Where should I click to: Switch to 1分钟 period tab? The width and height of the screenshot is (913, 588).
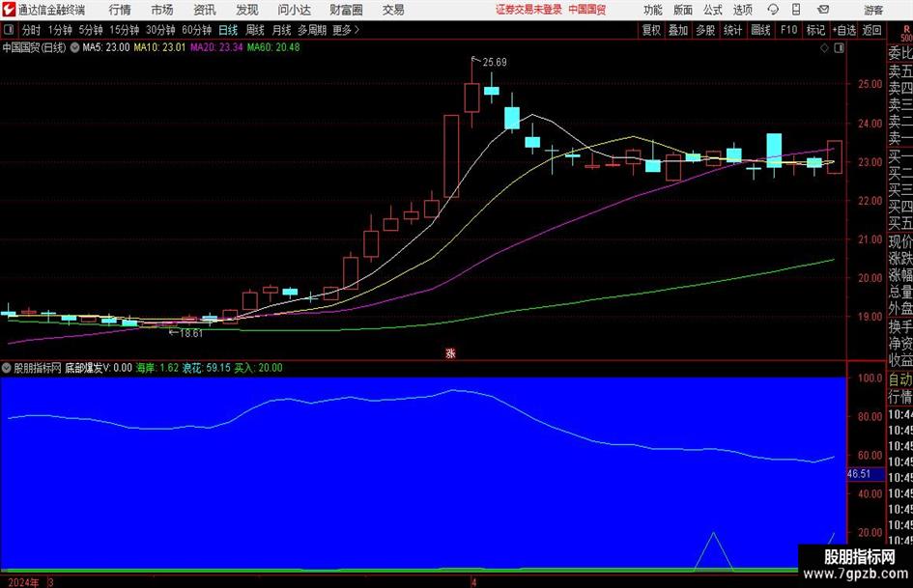point(60,30)
